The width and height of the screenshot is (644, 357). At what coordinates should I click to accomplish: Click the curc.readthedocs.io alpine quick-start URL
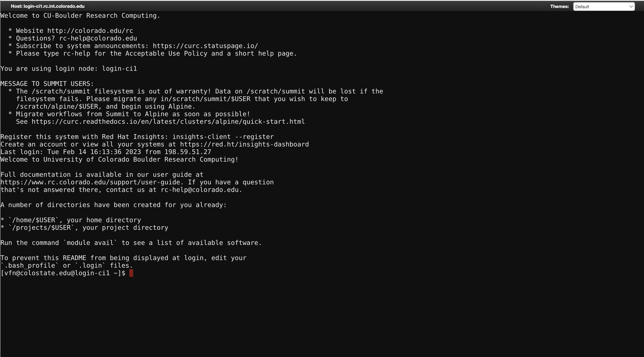tap(168, 122)
